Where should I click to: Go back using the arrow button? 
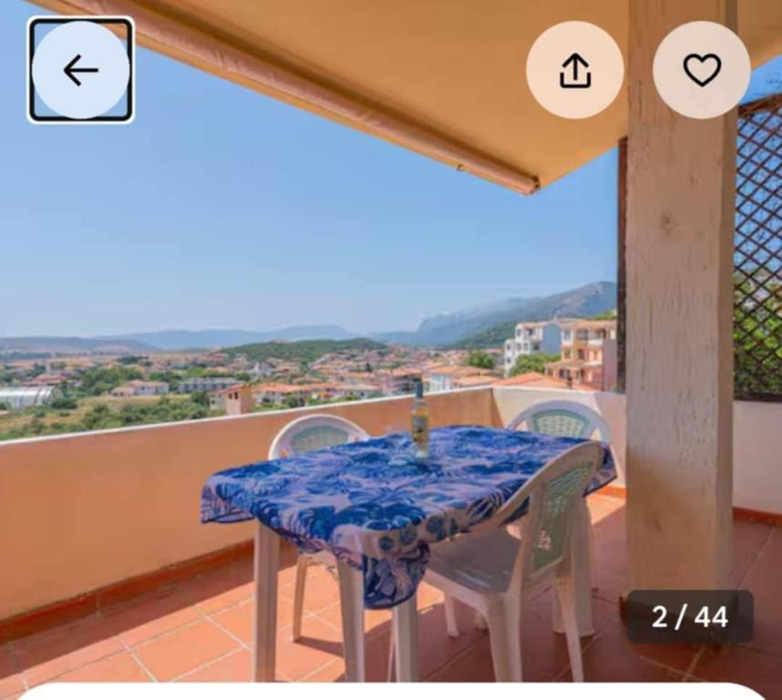point(80,70)
